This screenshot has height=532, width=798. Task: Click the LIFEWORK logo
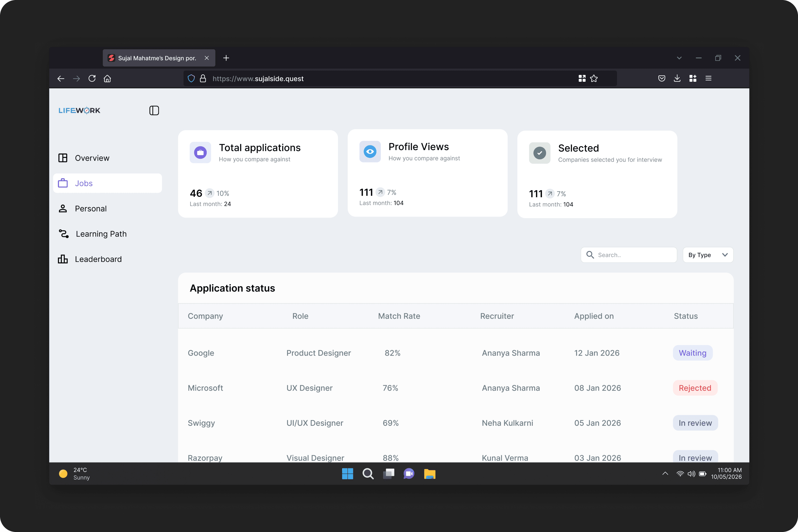tap(79, 111)
